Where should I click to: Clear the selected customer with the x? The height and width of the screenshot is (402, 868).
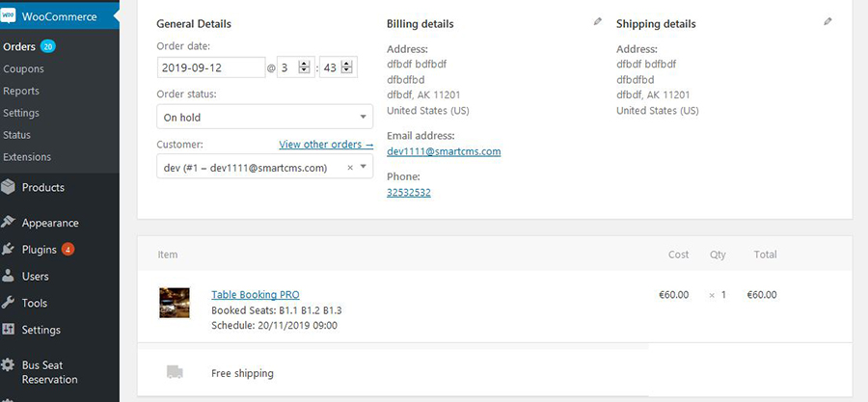point(350,167)
